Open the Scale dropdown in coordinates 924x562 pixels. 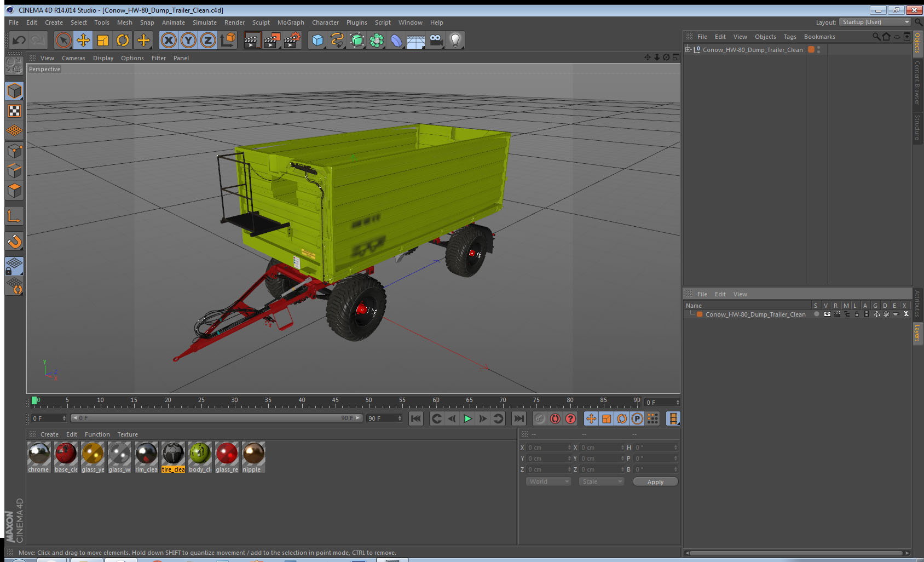coord(602,481)
